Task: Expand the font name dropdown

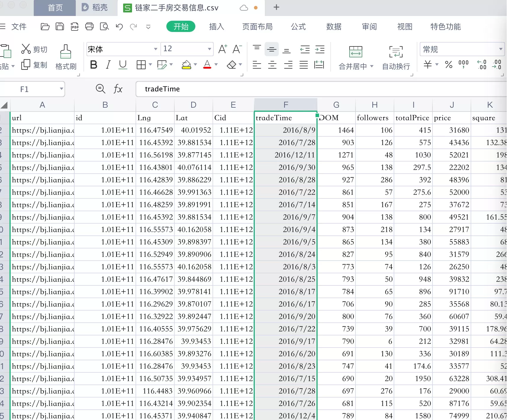Action: click(155, 49)
